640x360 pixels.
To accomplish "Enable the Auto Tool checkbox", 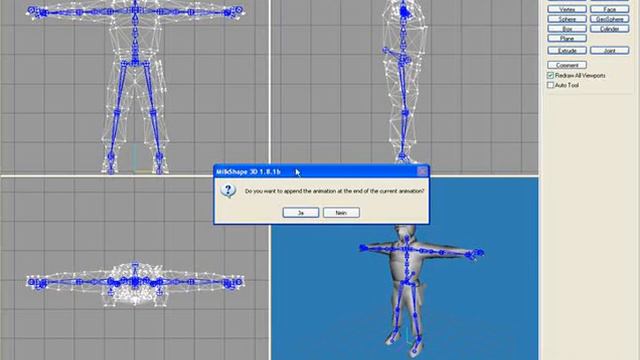I will pyautogui.click(x=550, y=85).
